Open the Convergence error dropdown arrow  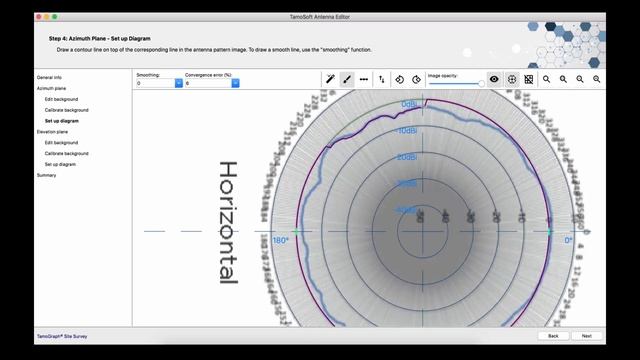[236, 83]
